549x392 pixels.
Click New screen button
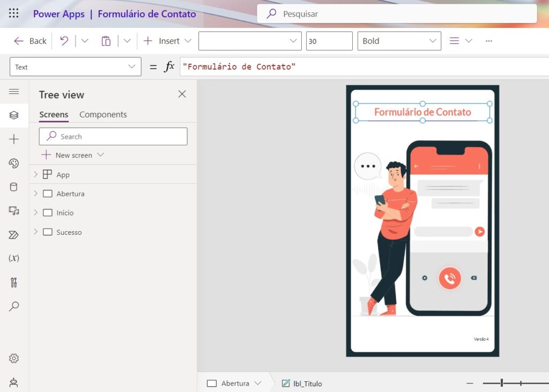[x=73, y=155]
